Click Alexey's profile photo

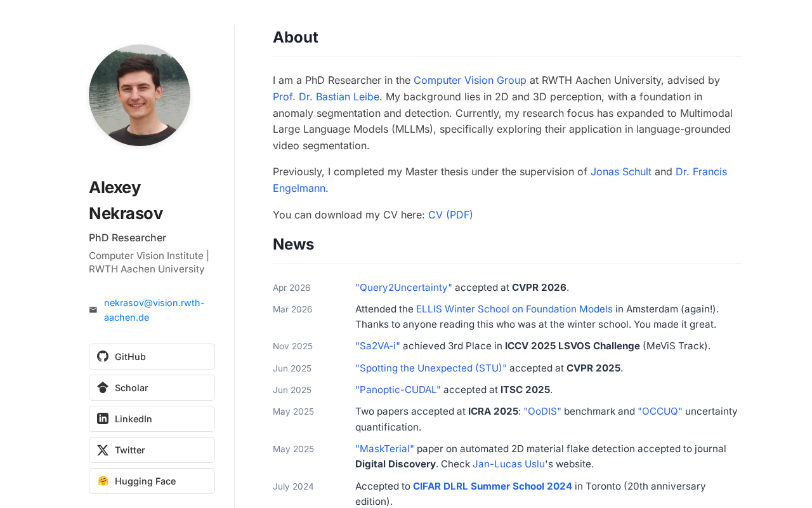pyautogui.click(x=140, y=95)
